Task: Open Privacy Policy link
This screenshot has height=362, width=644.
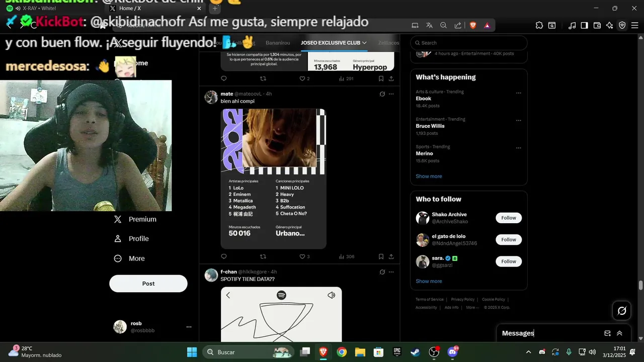Action: [x=462, y=300]
